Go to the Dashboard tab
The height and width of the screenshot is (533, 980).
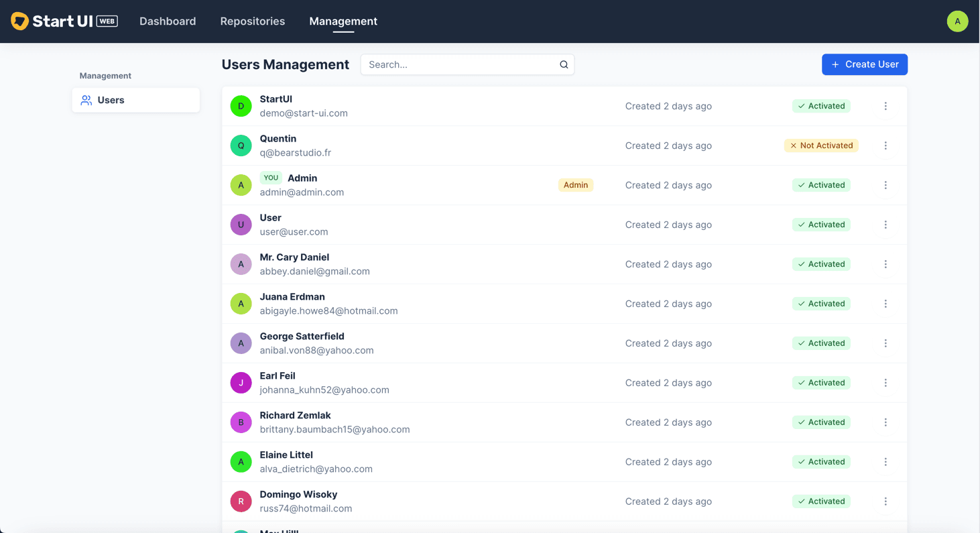click(x=168, y=21)
